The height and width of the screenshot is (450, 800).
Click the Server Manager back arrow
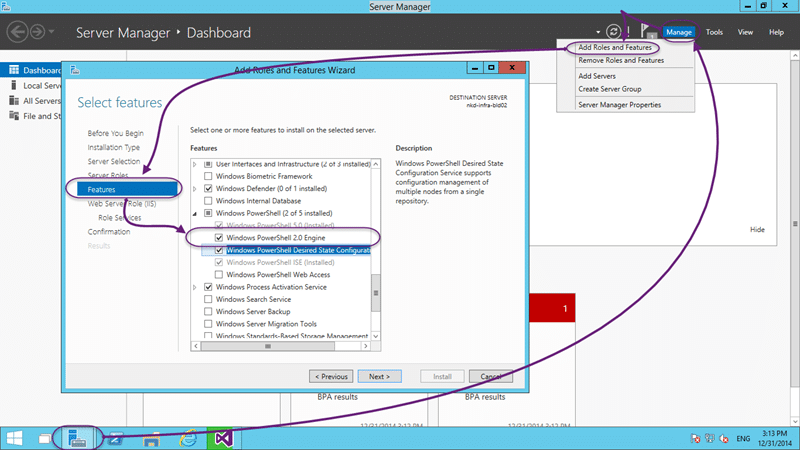coord(17,32)
